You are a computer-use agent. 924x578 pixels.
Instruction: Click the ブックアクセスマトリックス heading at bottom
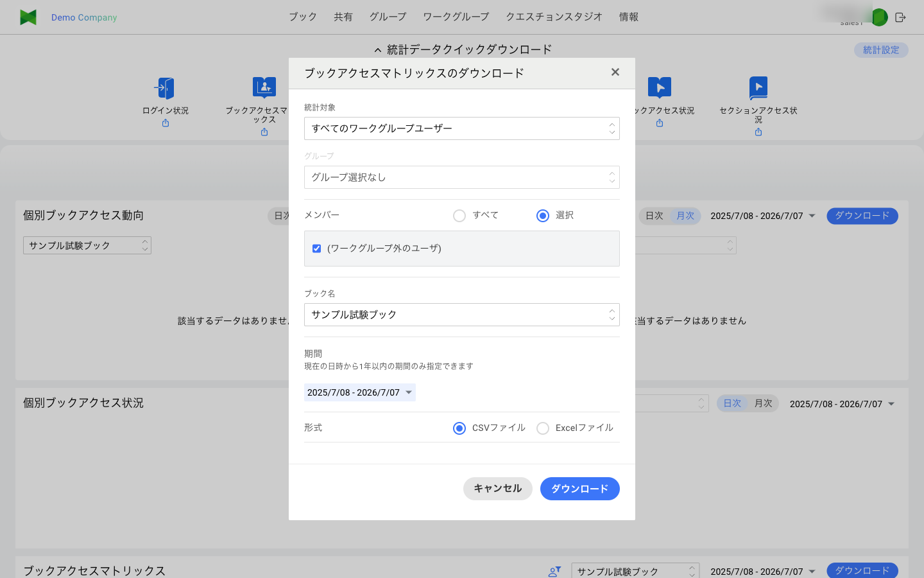pos(94,570)
